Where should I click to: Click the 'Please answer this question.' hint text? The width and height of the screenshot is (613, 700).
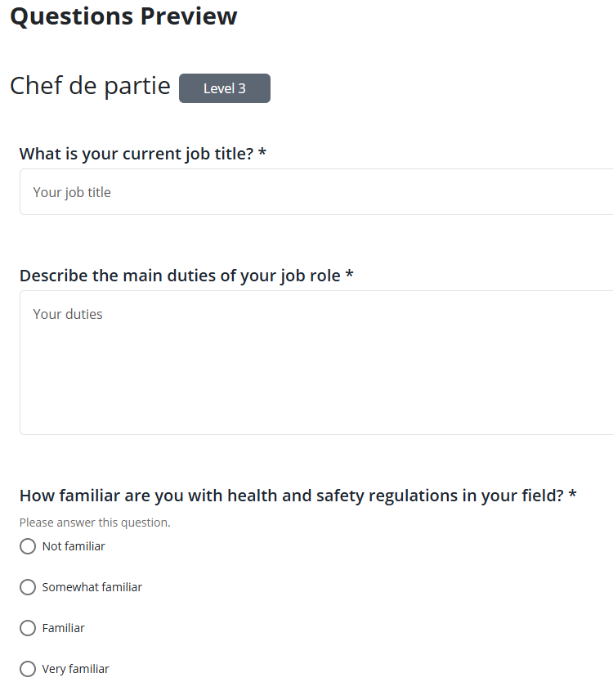[x=95, y=523]
